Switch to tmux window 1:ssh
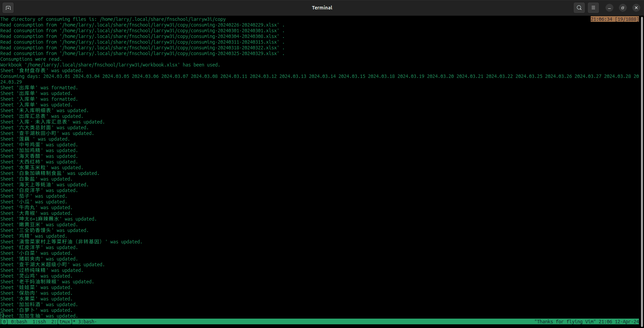The height and width of the screenshot is (328, 644). tap(39, 322)
